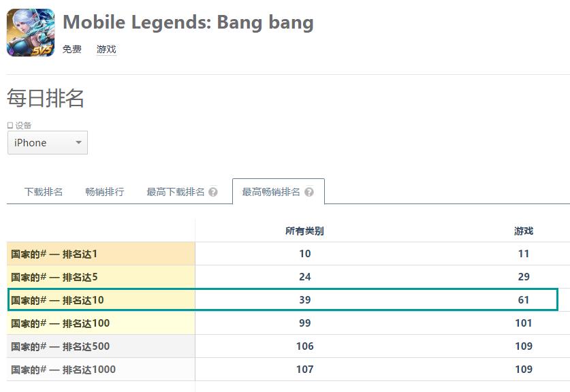This screenshot has height=392, width=570.
Task: Click the 游戏 column header
Action: click(524, 231)
